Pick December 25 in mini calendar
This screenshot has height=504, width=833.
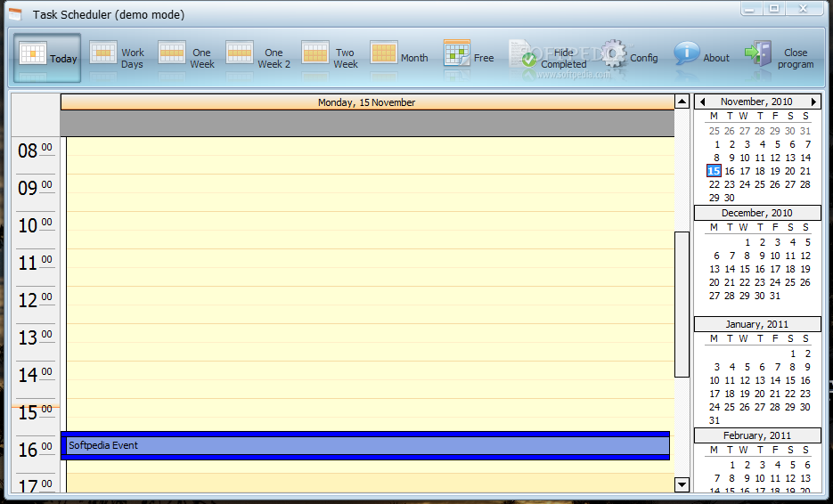pos(790,282)
